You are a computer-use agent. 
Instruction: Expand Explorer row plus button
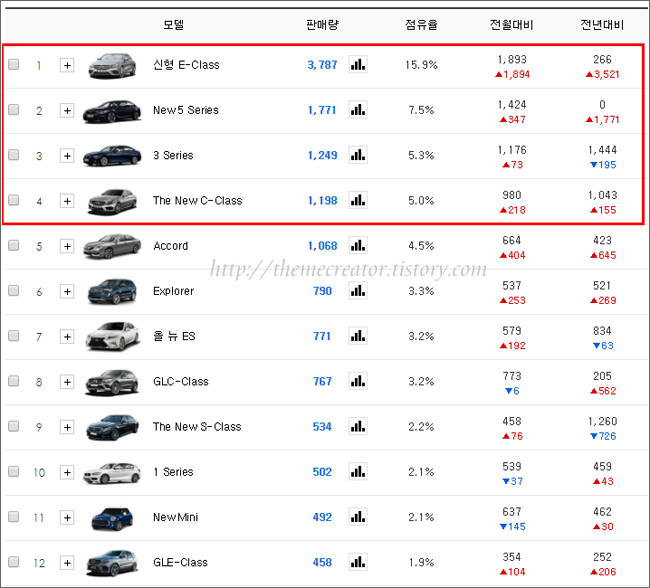(67, 291)
